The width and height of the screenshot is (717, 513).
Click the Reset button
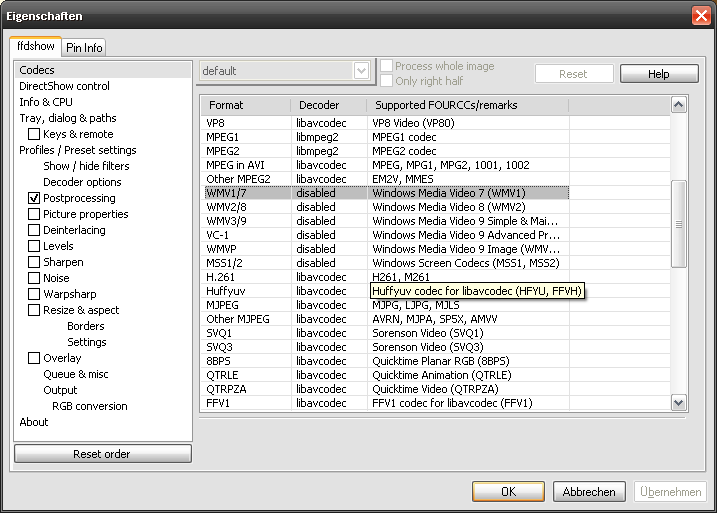pos(574,74)
